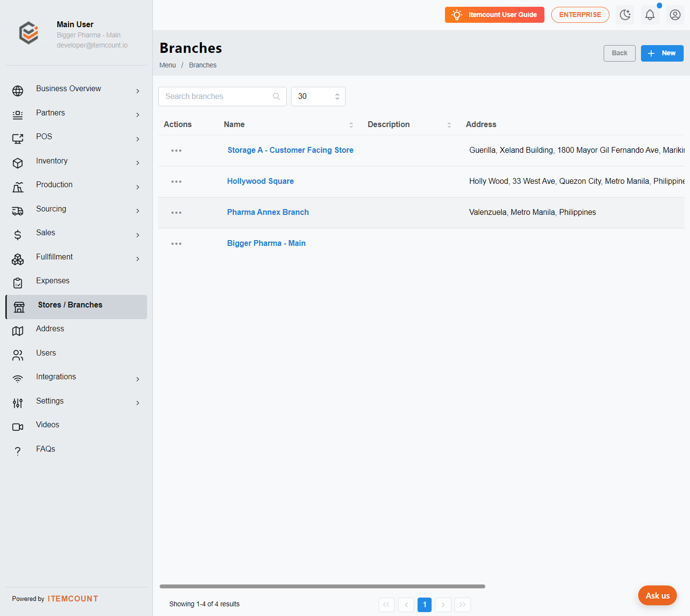Open Storage A - Customer Facing Store link
Screen dimensions: 690x616
tap(291, 150)
